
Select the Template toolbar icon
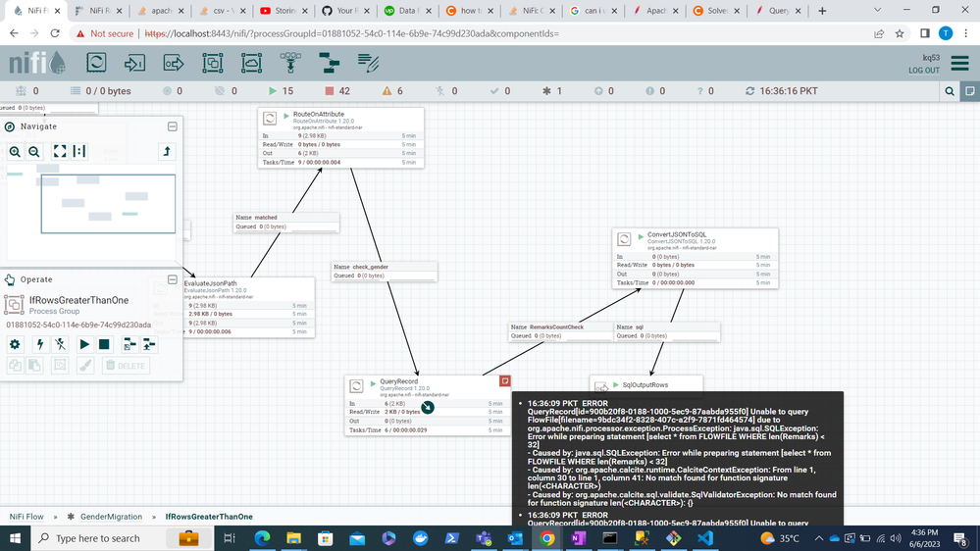coord(329,63)
